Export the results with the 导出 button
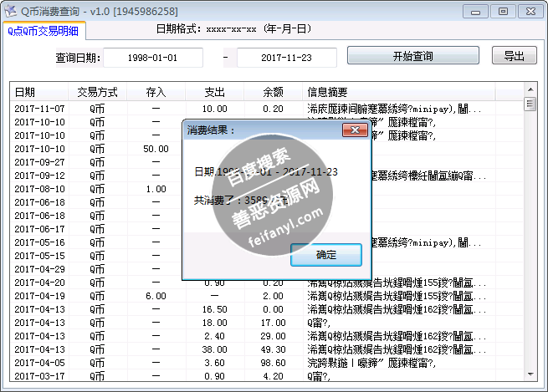 click(514, 57)
